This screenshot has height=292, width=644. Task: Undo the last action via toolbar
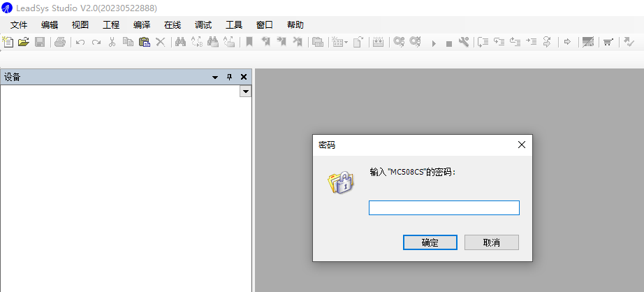coord(80,43)
